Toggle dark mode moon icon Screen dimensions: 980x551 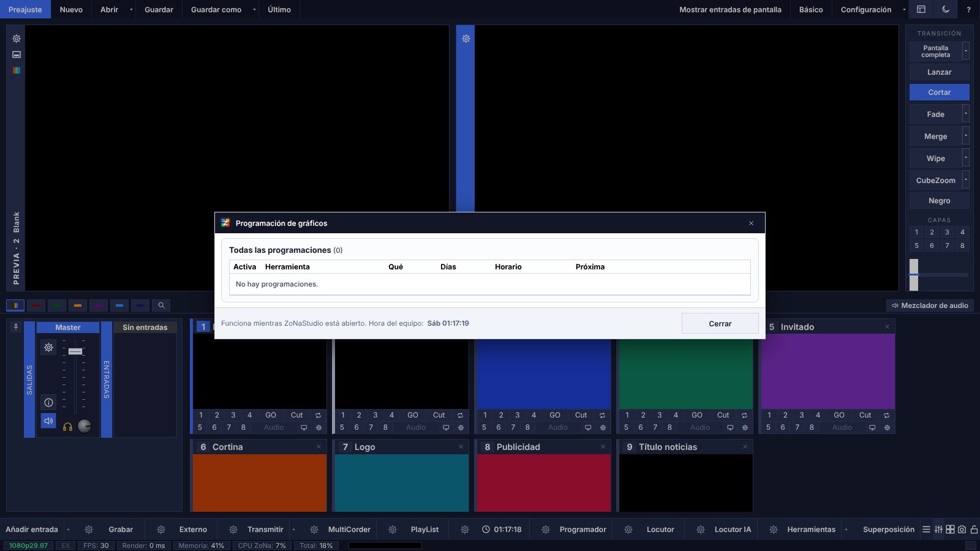[x=946, y=9]
